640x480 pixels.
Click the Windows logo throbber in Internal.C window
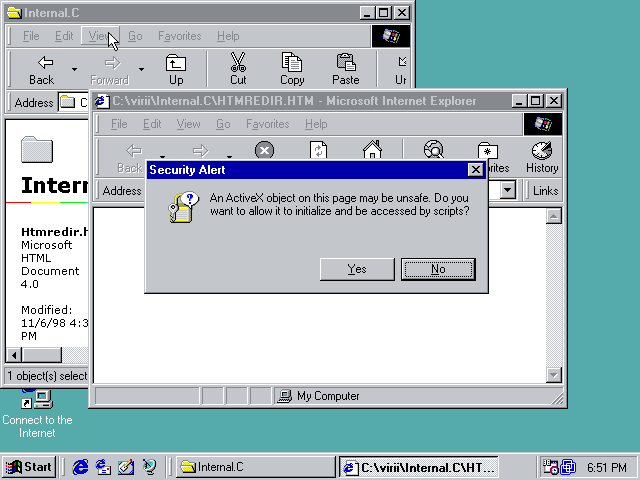391,36
